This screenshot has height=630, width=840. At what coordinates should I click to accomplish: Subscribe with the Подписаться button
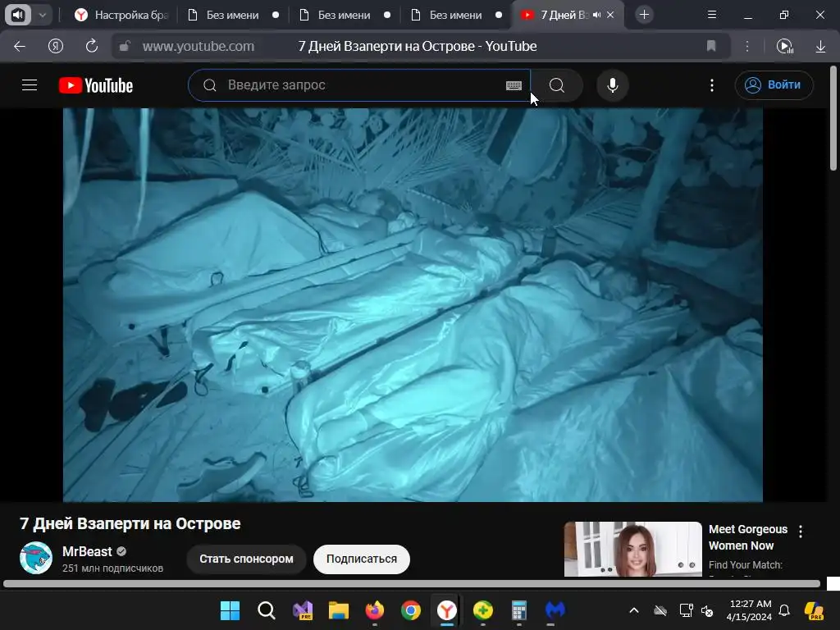tap(362, 559)
